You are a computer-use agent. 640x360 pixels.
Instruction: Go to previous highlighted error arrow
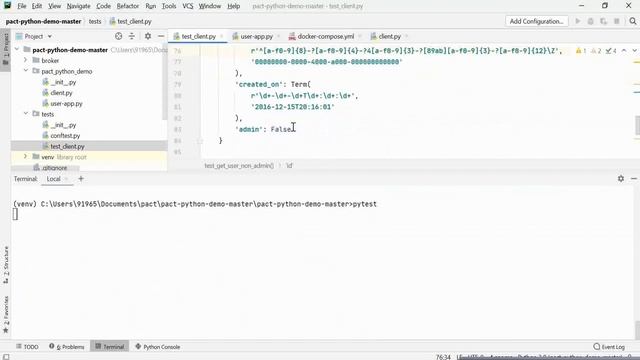[624, 51]
